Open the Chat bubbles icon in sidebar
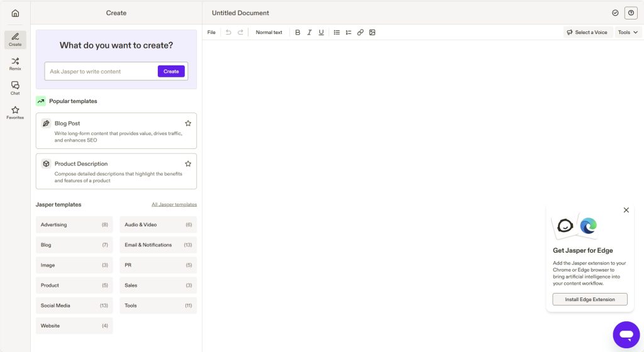Screen dimensions: 644x352 point(15,88)
